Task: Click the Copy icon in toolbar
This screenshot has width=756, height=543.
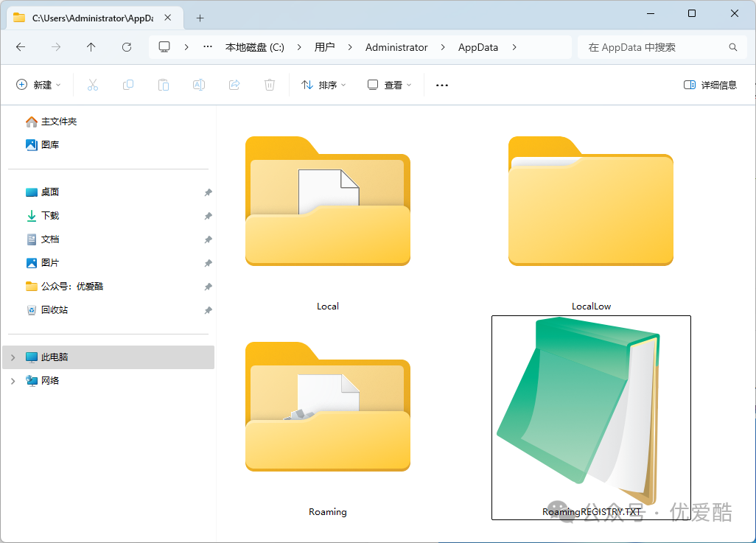Action: [128, 85]
